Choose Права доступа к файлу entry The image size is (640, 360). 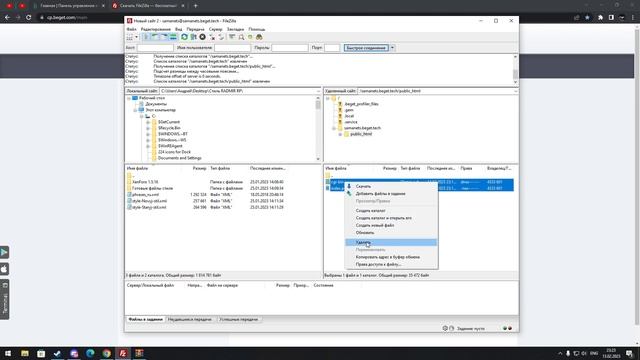(391, 265)
